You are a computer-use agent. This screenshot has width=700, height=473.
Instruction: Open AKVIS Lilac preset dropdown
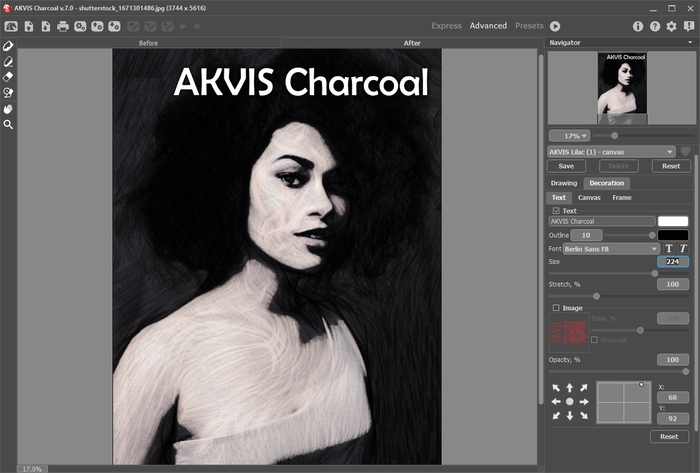tap(611, 152)
